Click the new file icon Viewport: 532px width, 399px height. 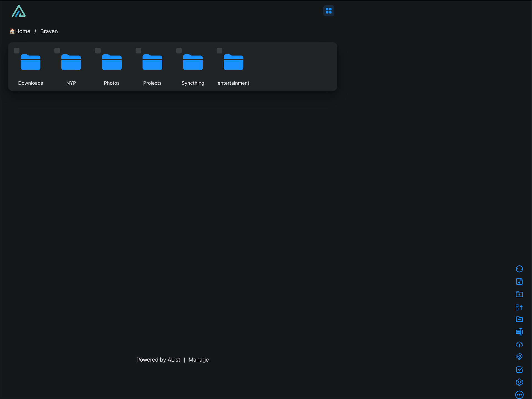click(x=519, y=281)
